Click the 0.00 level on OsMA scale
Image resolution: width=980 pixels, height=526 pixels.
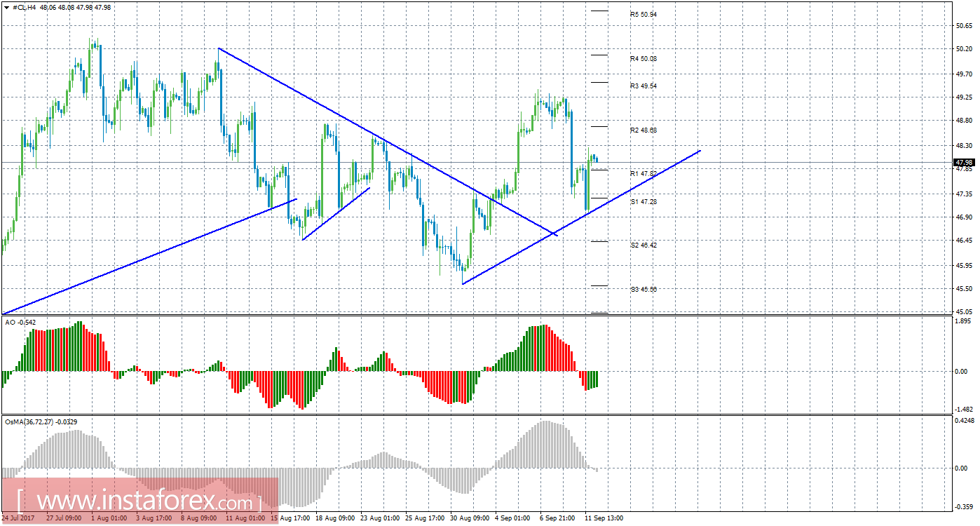coord(962,468)
